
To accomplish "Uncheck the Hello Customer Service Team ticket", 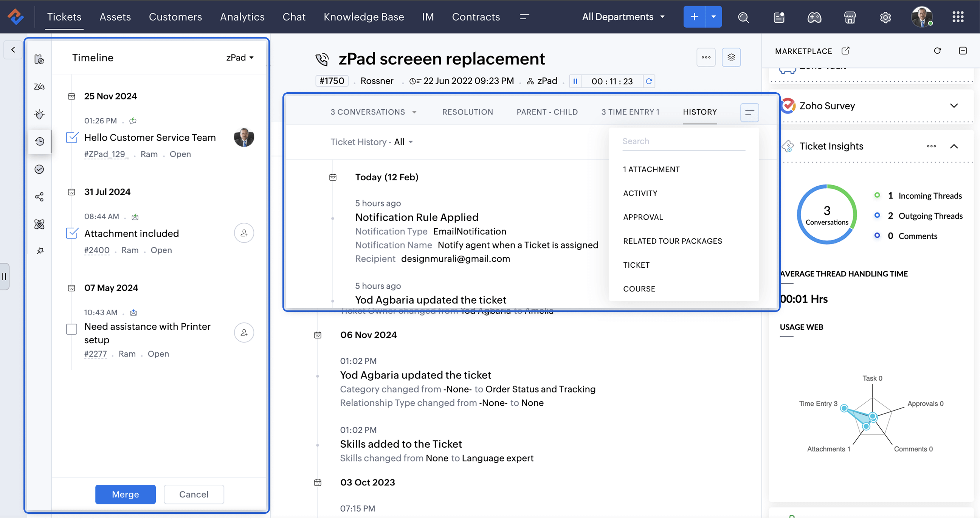I will [72, 137].
